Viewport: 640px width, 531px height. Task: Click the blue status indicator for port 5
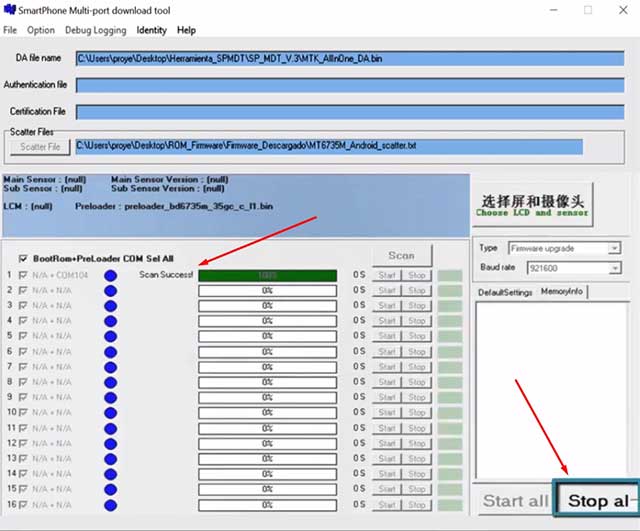(x=111, y=337)
